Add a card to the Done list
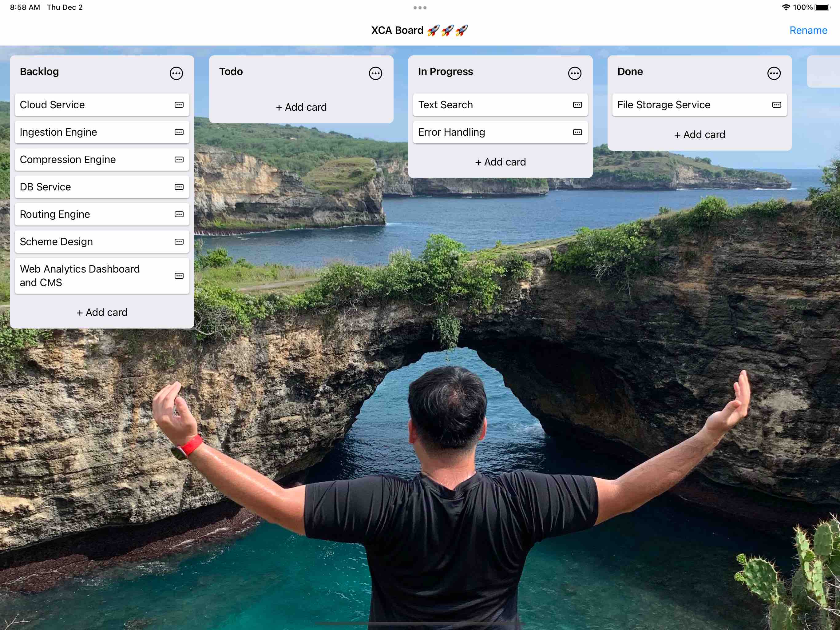The height and width of the screenshot is (630, 840). coord(699,134)
